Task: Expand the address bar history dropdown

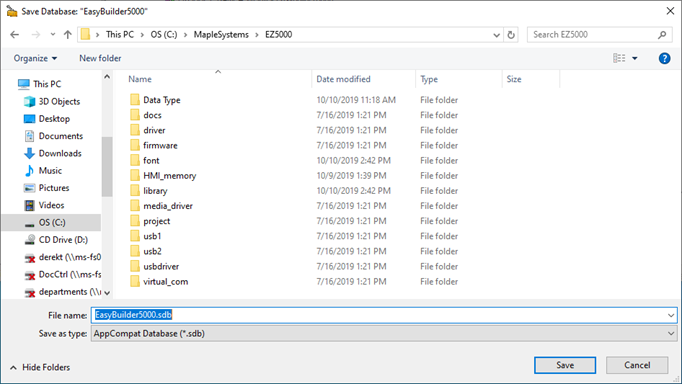Action: click(x=496, y=35)
